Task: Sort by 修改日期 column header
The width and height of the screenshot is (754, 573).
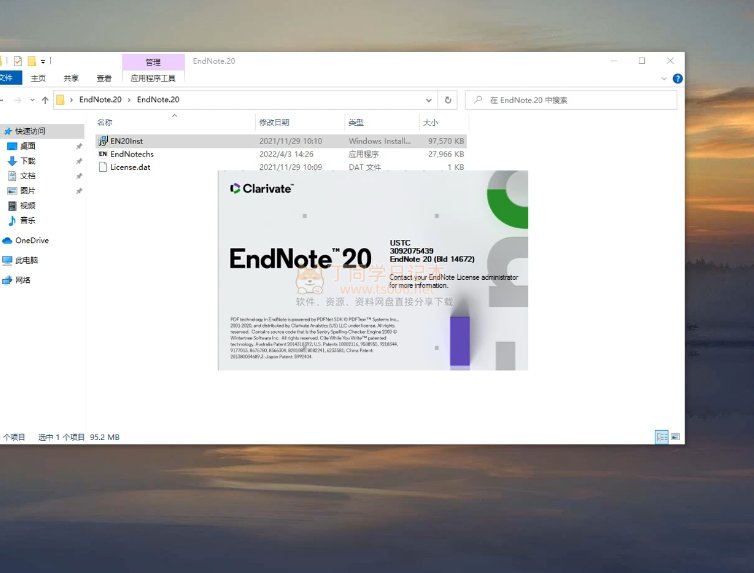Action: click(275, 123)
